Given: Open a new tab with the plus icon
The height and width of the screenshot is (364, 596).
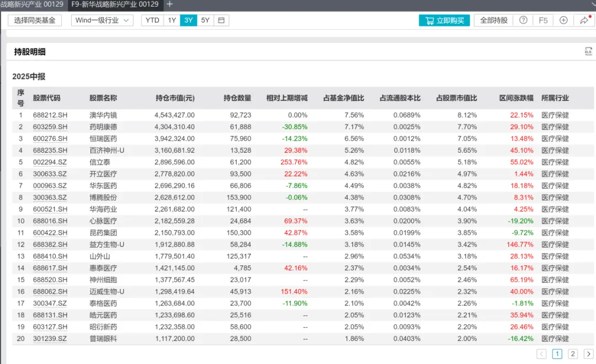Looking at the screenshot, I should [169, 4].
